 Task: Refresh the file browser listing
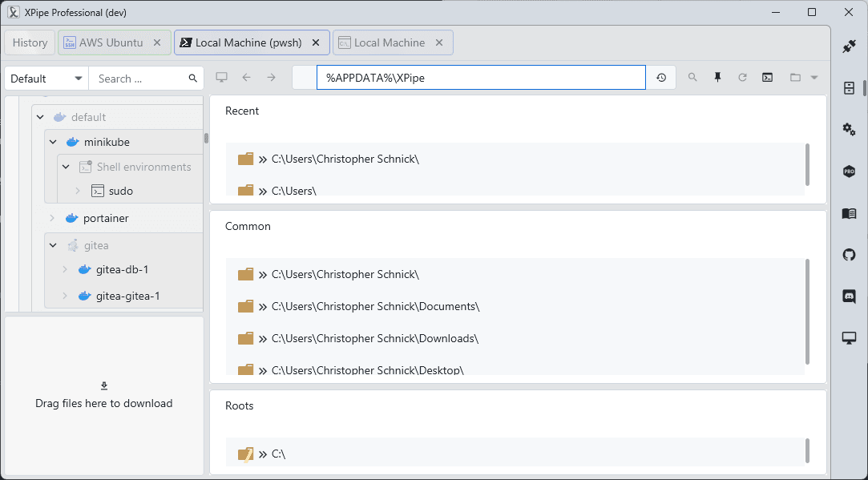click(x=742, y=78)
